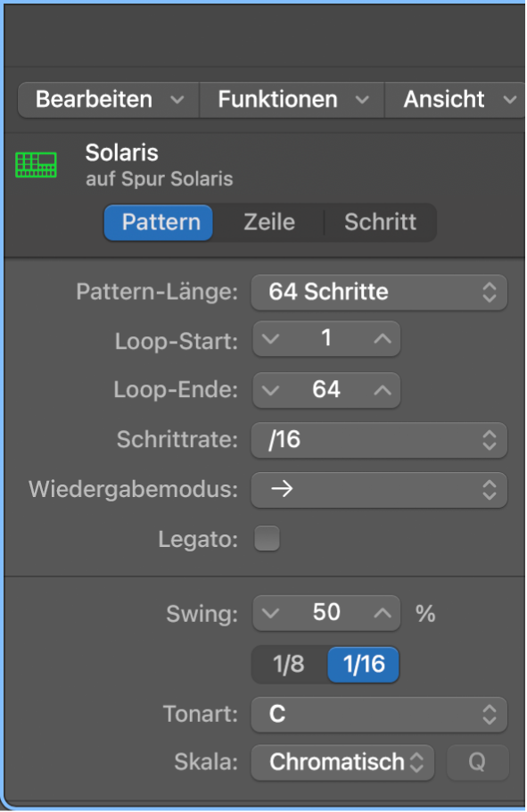The image size is (527, 812).
Task: Open the Ansicht menu
Action: pos(453,99)
